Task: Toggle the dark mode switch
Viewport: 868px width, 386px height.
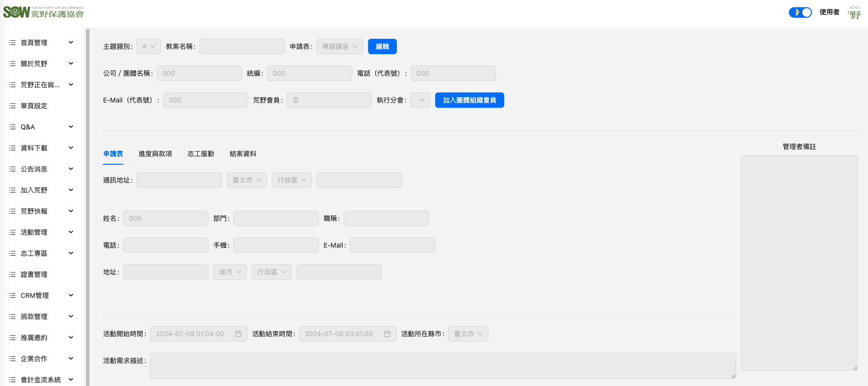Action: click(800, 12)
